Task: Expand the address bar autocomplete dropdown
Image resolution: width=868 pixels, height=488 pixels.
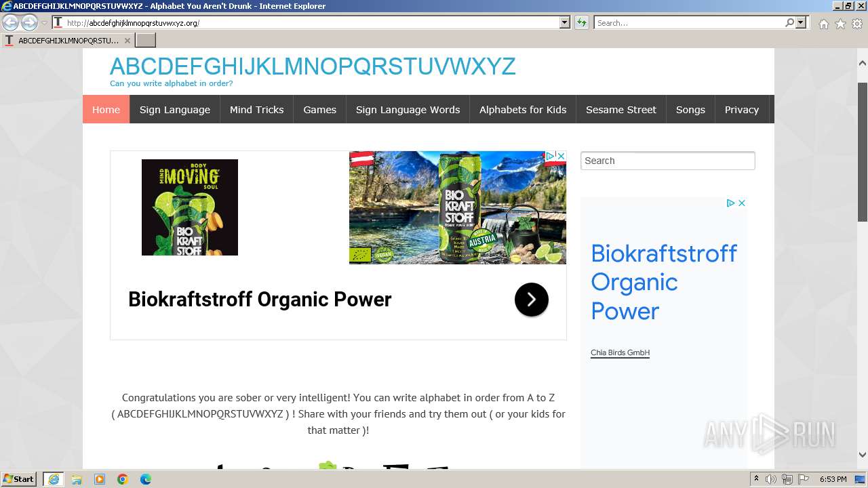Action: [x=564, y=23]
